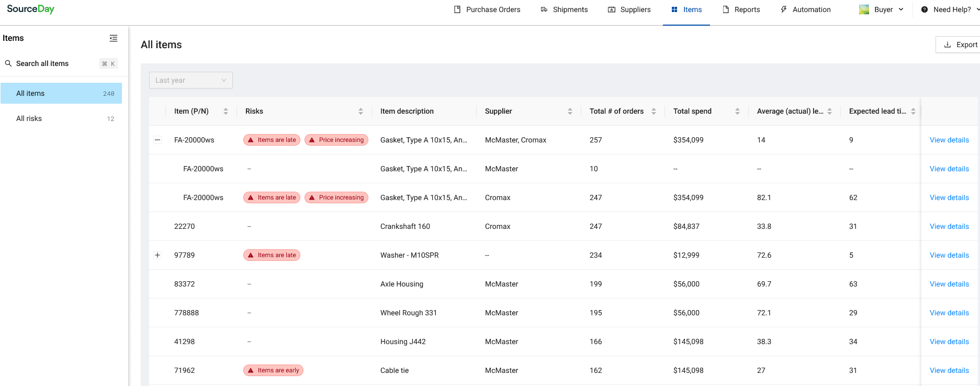Click Items are late tag on the Cromax-only FA-20000ws row

pyautogui.click(x=272, y=197)
